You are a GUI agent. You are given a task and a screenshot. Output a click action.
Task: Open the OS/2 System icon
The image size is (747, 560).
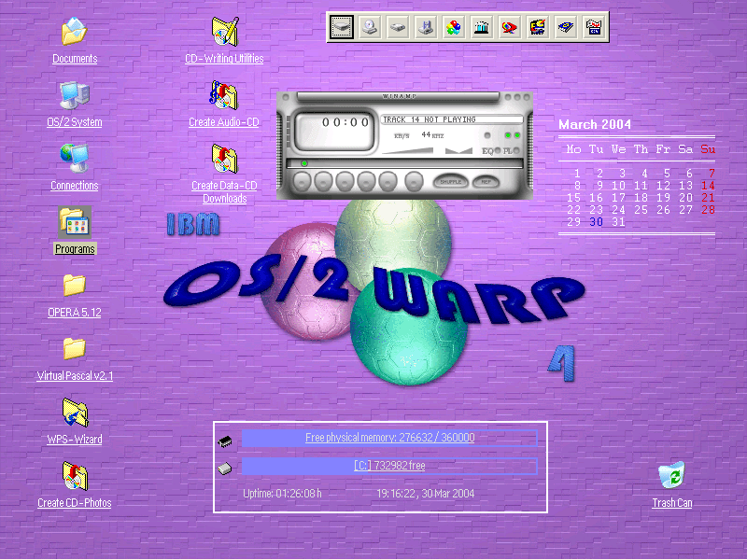74,96
